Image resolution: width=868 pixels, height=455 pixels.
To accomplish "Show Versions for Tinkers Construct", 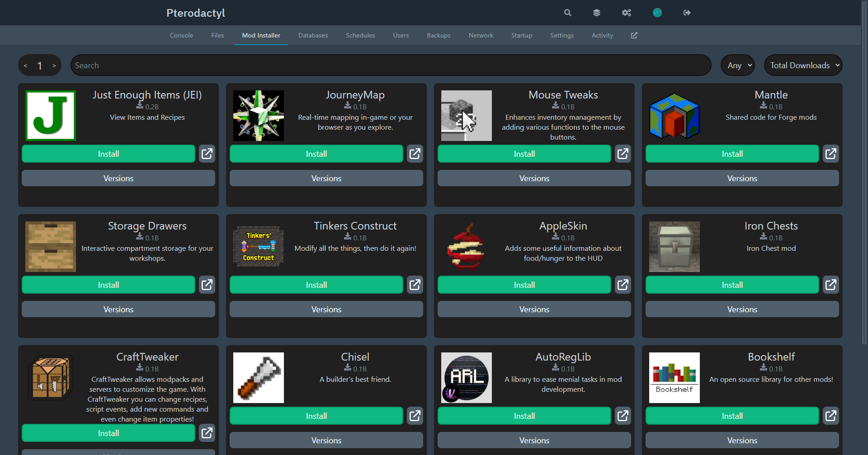I will 326,309.
